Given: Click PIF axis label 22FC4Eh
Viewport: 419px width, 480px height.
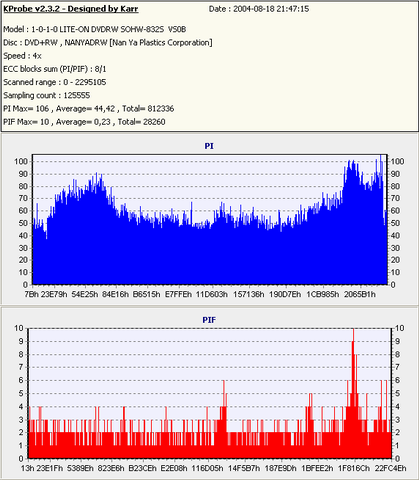Looking at the screenshot, I should (x=390, y=468).
